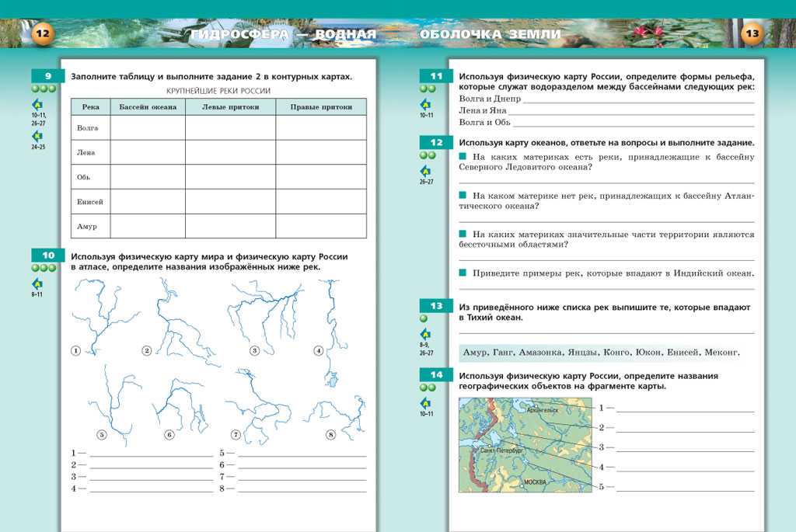The width and height of the screenshot is (796, 532).
Task: Select river drawing number 5
Action: pos(114,405)
